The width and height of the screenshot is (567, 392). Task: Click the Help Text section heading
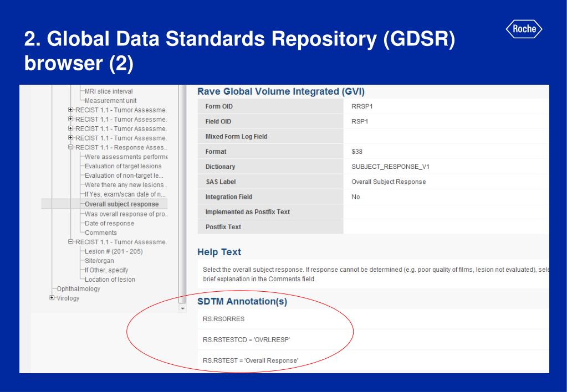[219, 252]
